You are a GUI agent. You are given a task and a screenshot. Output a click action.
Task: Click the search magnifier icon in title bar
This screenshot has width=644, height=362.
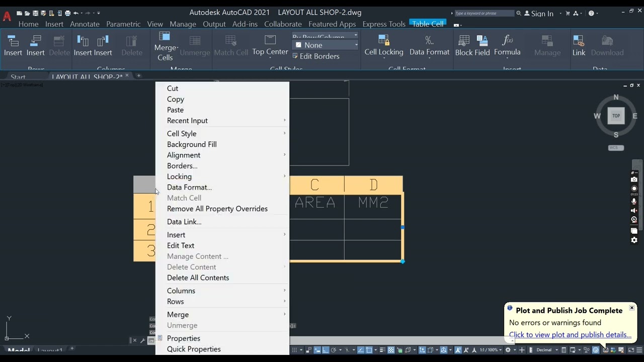click(519, 13)
